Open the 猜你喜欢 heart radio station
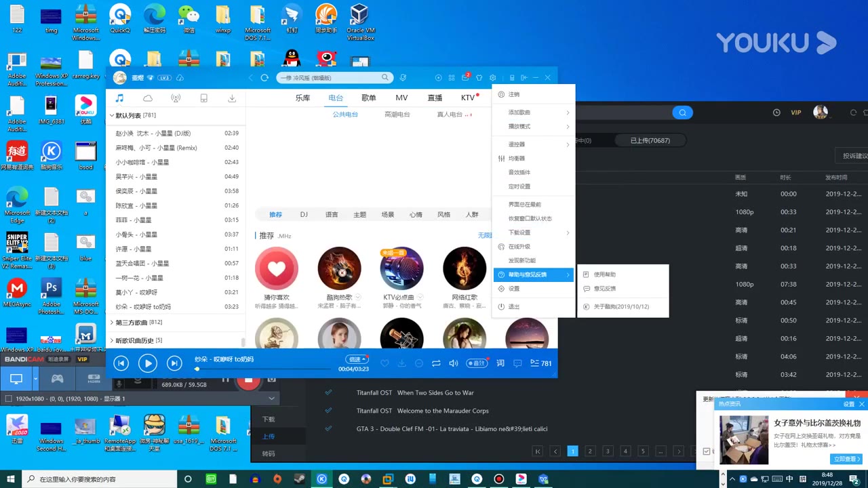Image resolution: width=868 pixels, height=488 pixels. click(277, 268)
